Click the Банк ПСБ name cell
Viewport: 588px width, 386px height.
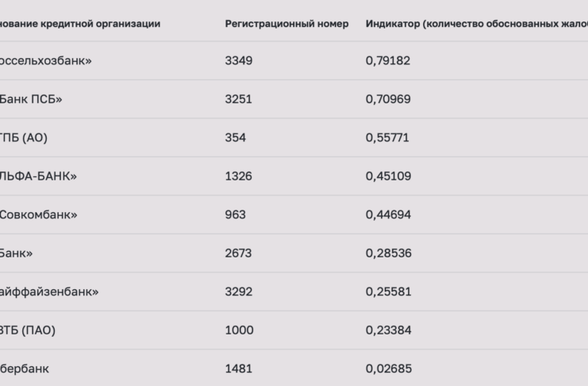click(31, 99)
